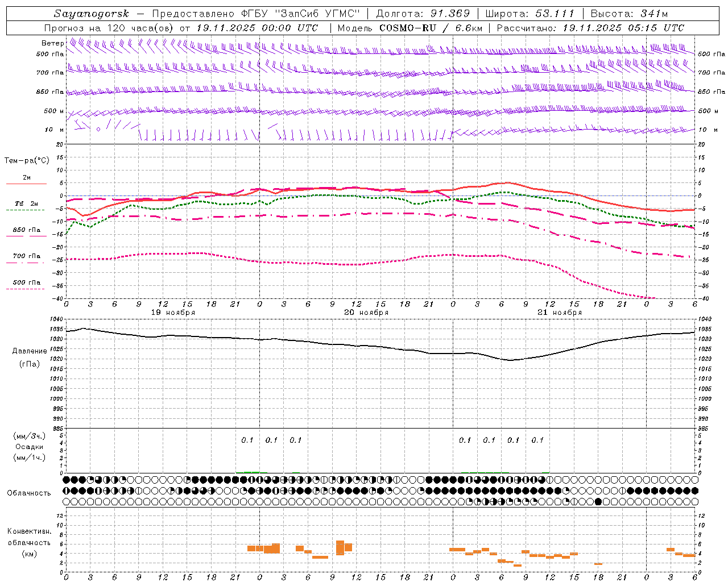Click the 'Осадки' precipitation label
Viewport: 728px width, 582px height.
[x=30, y=447]
